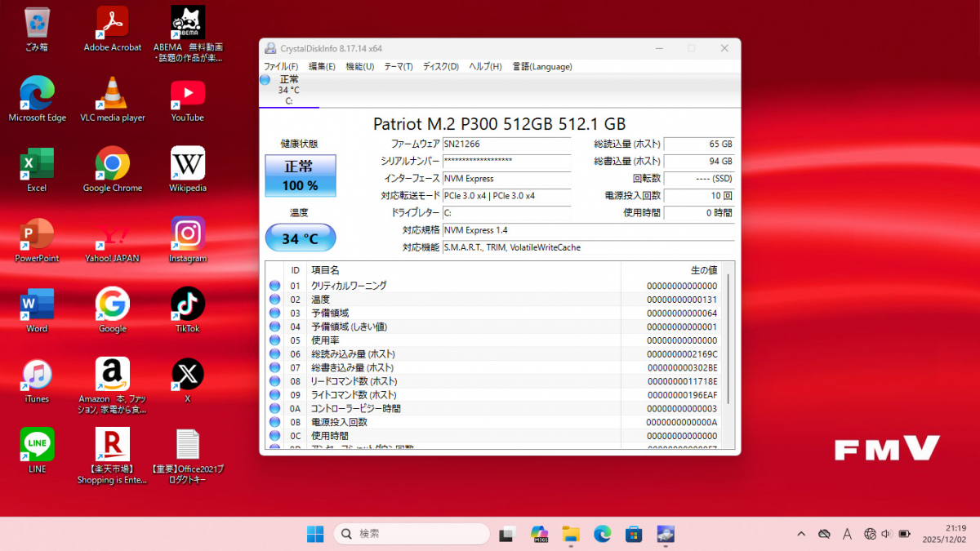Click the 正常 100% health status button
The width and height of the screenshot is (980, 551).
pos(300,176)
